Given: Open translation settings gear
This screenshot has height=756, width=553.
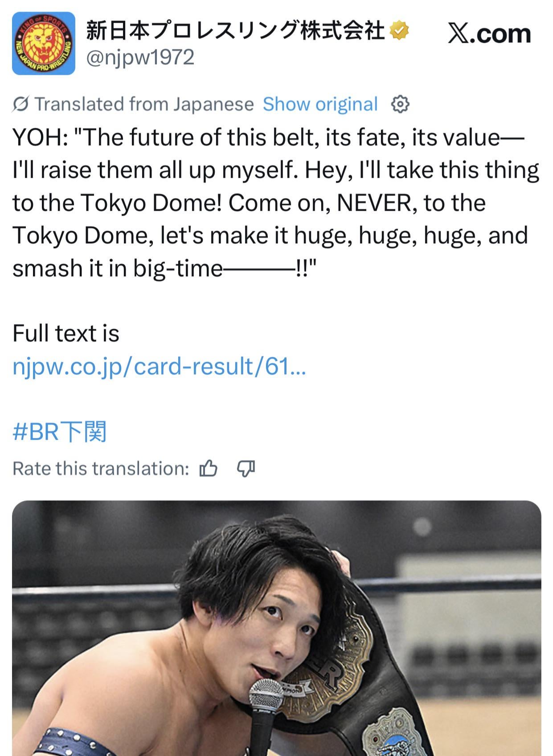Looking at the screenshot, I should pos(400,104).
